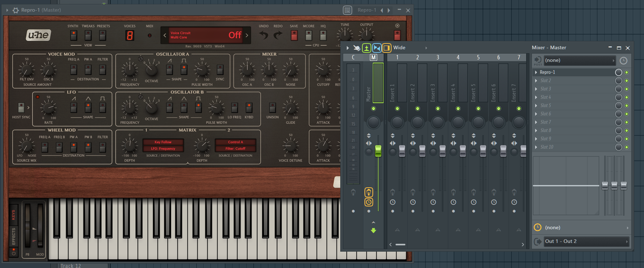Toggle the Oscillator B KYBD switch
This screenshot has height=268, width=644.
coord(249,107)
